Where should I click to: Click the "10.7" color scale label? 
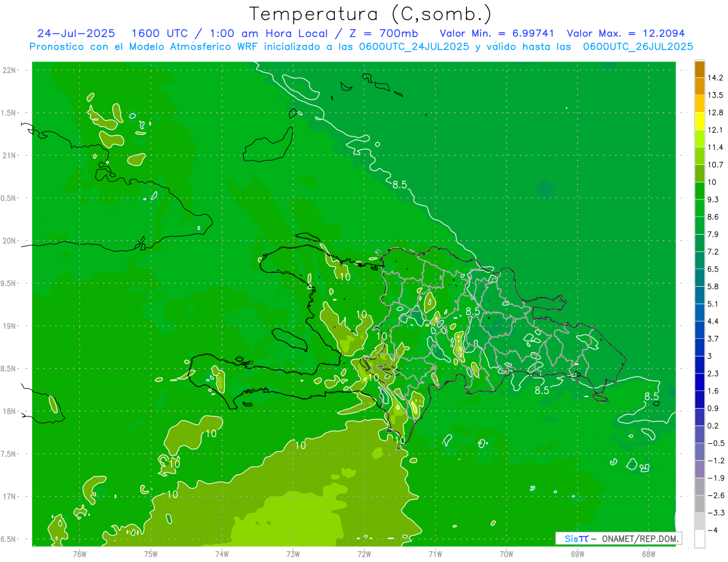point(715,165)
